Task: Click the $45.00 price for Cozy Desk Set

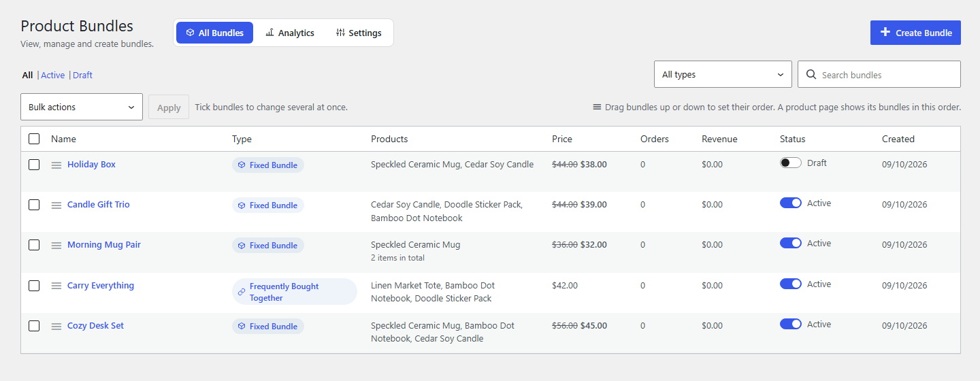Action: click(593, 326)
